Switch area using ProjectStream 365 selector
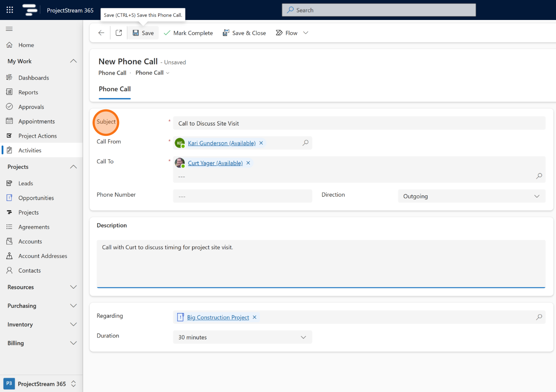Screen dimensions: 556x392 (x=41, y=384)
